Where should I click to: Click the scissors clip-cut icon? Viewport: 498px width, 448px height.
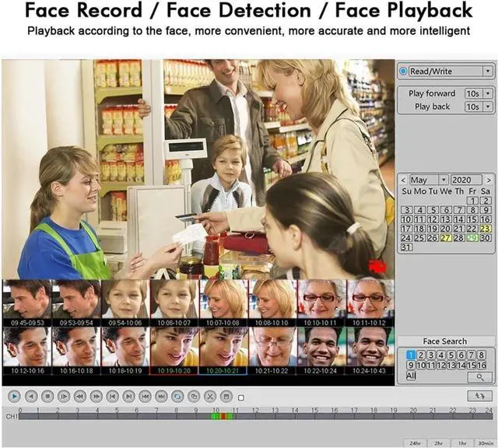(209, 396)
